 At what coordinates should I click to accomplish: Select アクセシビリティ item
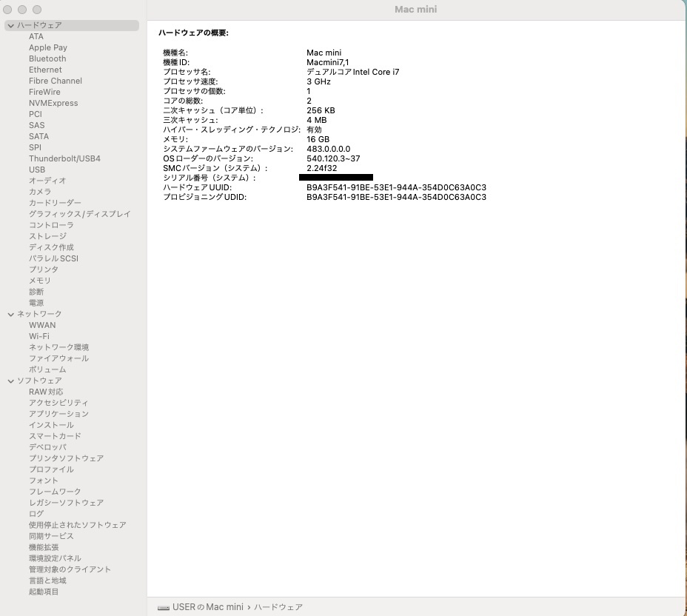(58, 403)
